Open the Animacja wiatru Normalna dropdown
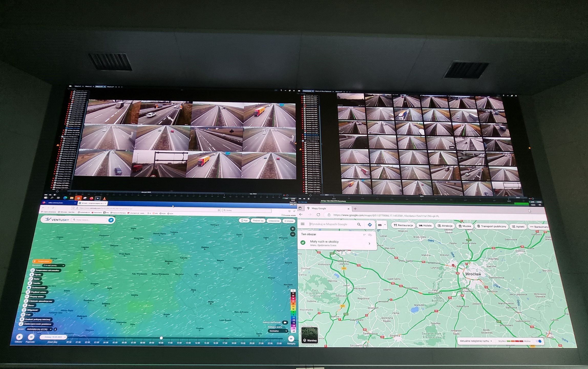The width and height of the screenshot is (588, 369). coord(278,331)
